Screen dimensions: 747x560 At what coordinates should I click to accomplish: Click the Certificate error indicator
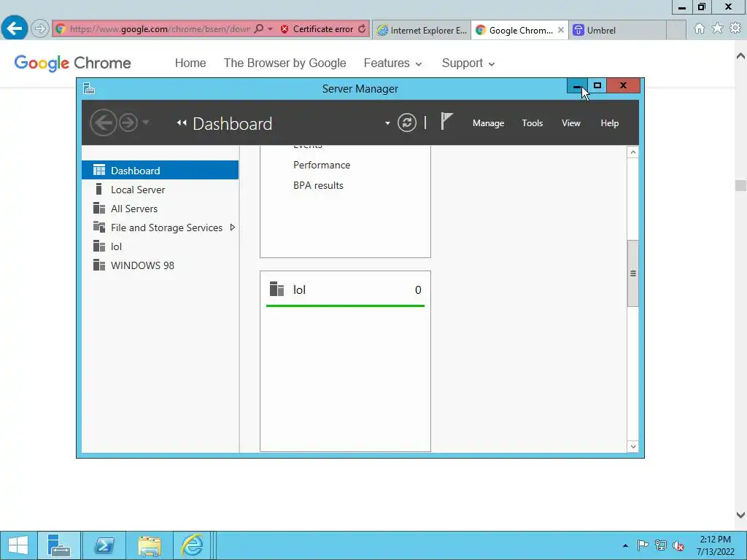point(317,29)
